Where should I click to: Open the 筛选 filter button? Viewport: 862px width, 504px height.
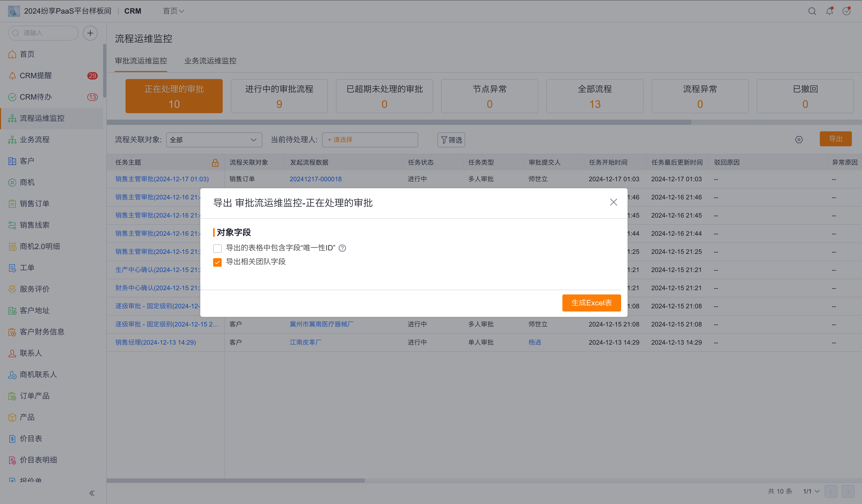[x=451, y=140]
